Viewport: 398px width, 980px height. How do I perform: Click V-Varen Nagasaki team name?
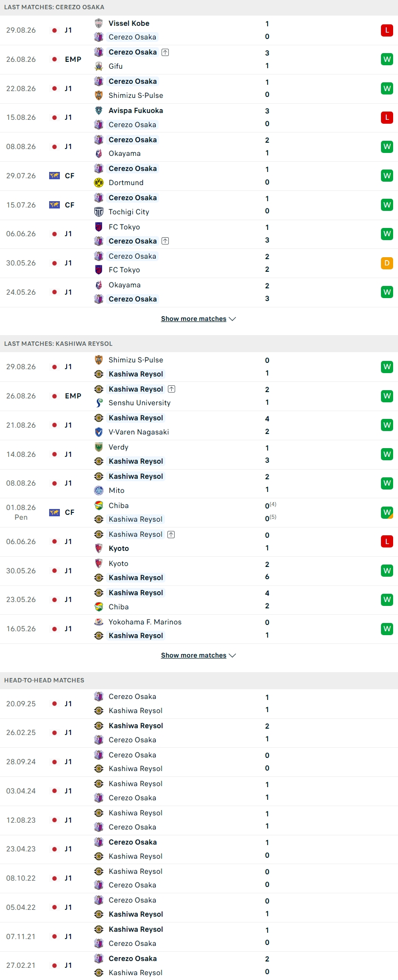[x=139, y=432]
